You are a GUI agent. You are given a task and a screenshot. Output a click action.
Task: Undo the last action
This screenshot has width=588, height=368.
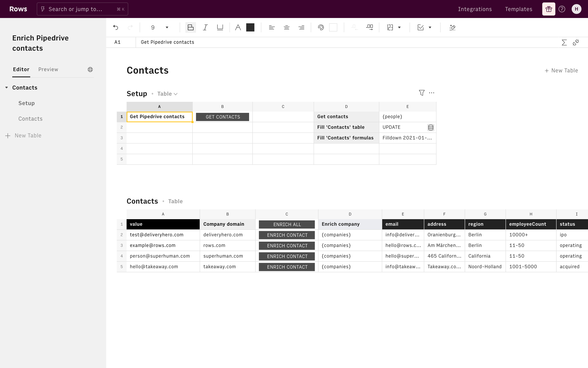pos(116,28)
